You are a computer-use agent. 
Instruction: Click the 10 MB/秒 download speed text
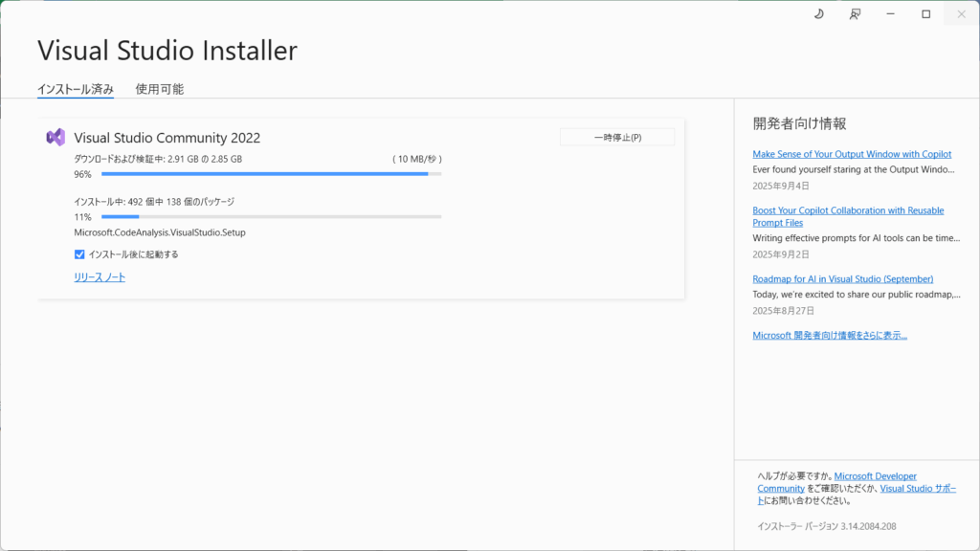417,159
